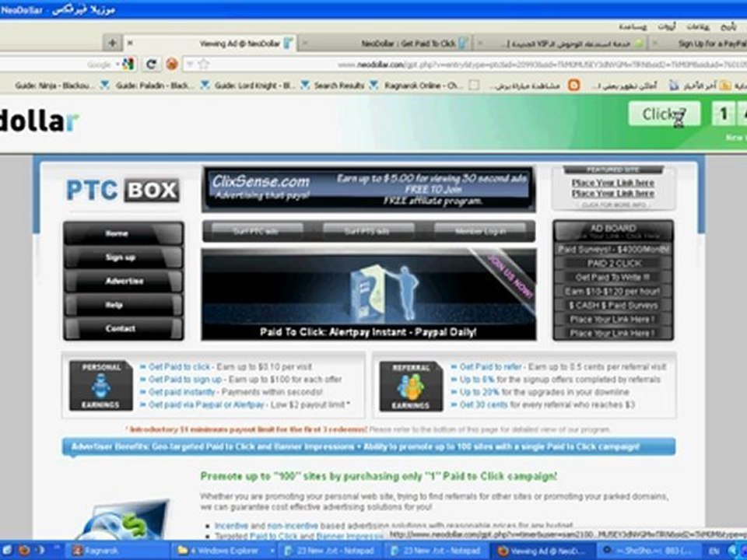Select Advertise from the sidebar menu
The image size is (747, 560).
pos(124,281)
